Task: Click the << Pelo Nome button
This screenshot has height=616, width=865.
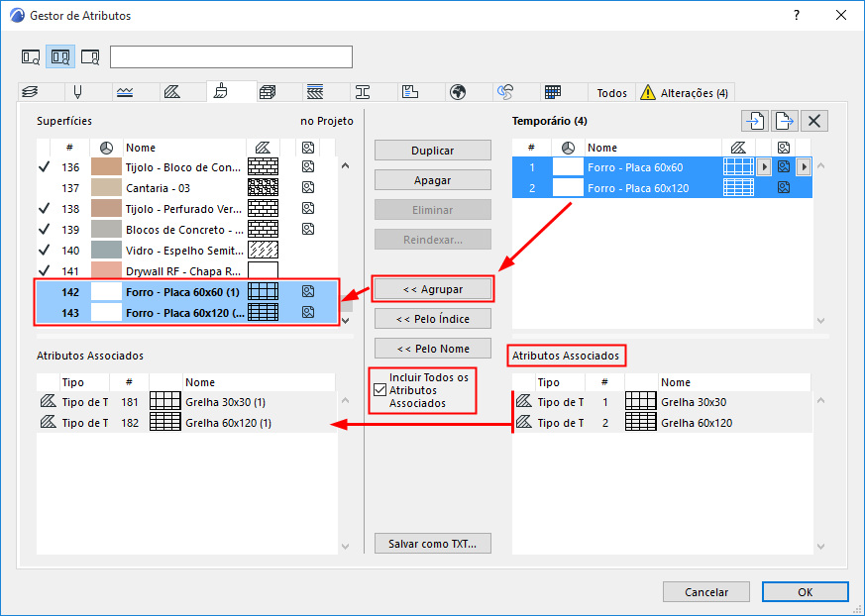Action: 432,349
